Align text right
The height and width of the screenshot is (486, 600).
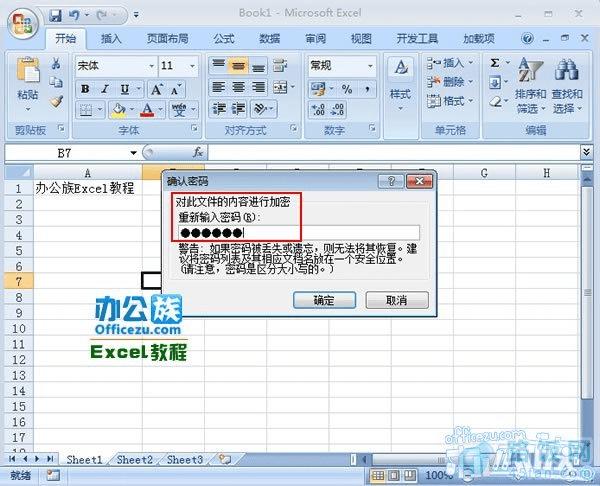258,88
